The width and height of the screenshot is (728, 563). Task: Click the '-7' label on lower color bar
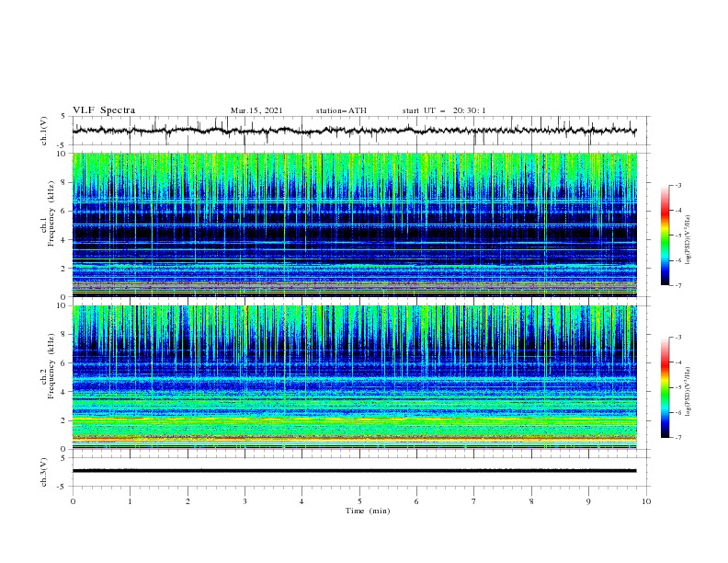coord(677,437)
